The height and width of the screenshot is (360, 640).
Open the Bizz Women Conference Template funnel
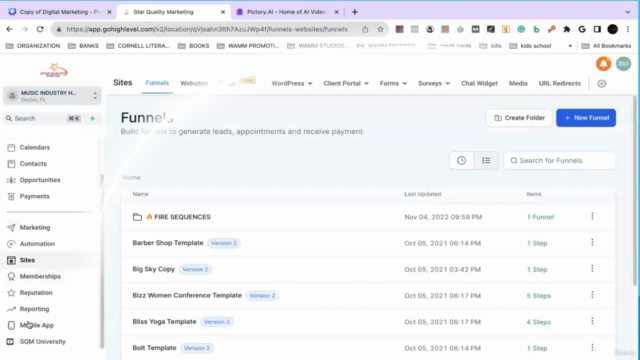tap(187, 295)
